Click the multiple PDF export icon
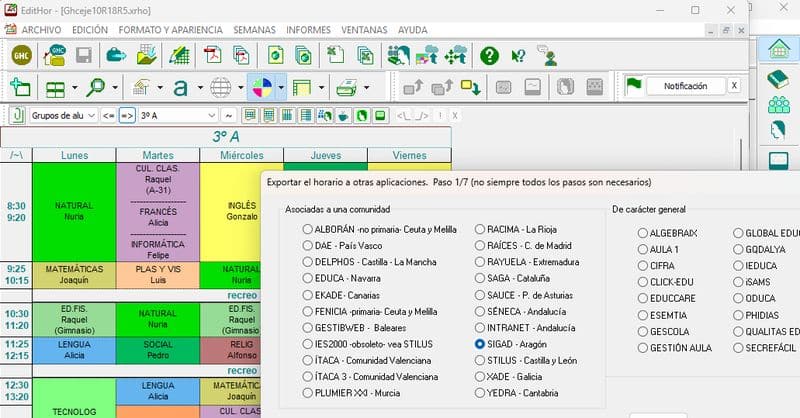Screen dimensions: 800x418 tap(241, 55)
